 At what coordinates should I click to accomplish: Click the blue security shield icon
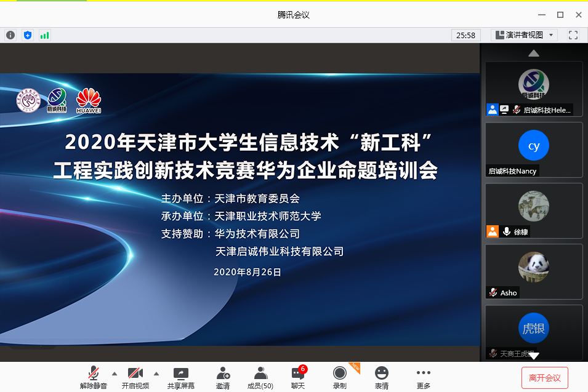[x=28, y=35]
